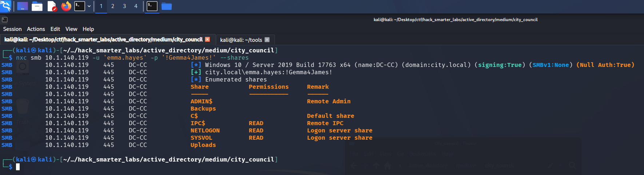Click the show desktop panel icon

click(x=23, y=6)
